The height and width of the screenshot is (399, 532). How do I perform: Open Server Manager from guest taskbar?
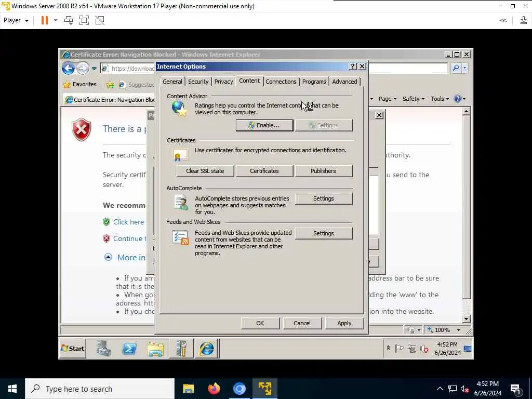click(104, 349)
